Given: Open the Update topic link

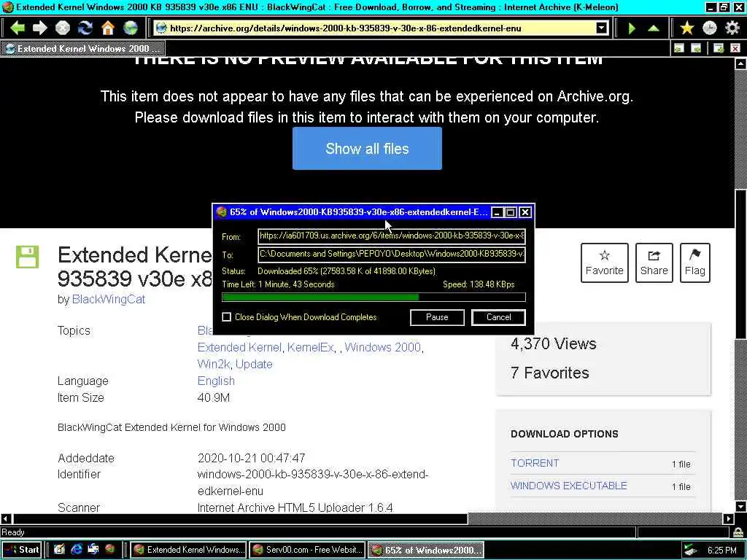Looking at the screenshot, I should [254, 364].
